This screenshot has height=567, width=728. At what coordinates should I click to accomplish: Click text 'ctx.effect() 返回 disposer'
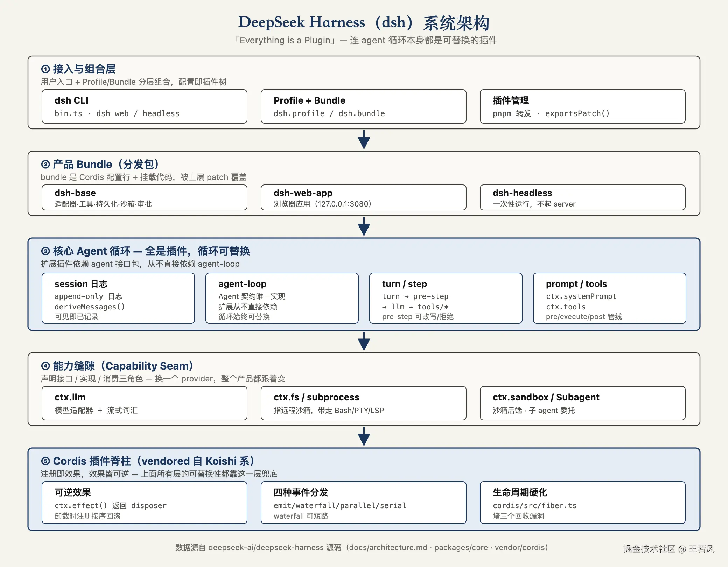(111, 506)
